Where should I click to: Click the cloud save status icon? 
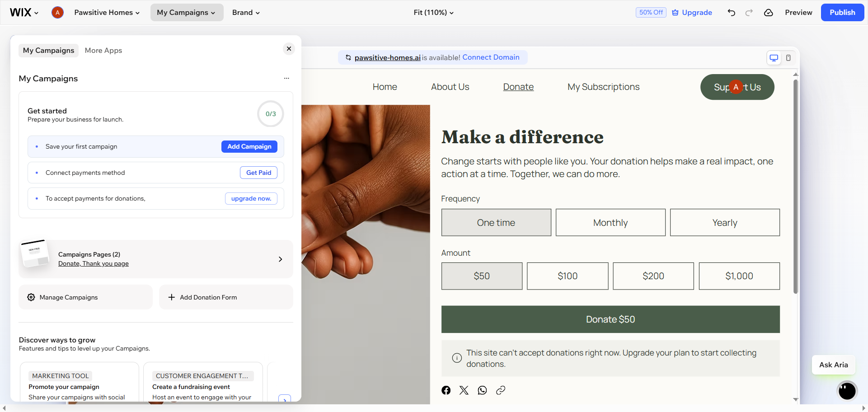click(x=769, y=13)
